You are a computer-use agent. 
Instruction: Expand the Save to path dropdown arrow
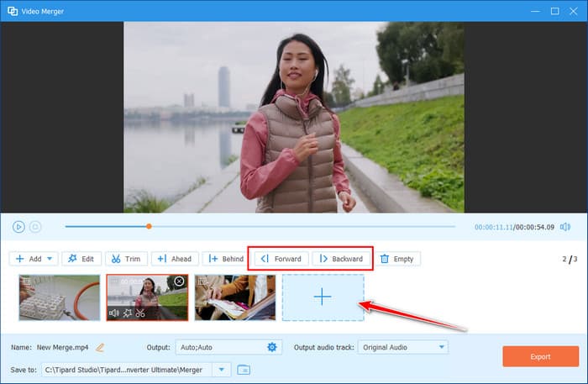[x=221, y=370]
